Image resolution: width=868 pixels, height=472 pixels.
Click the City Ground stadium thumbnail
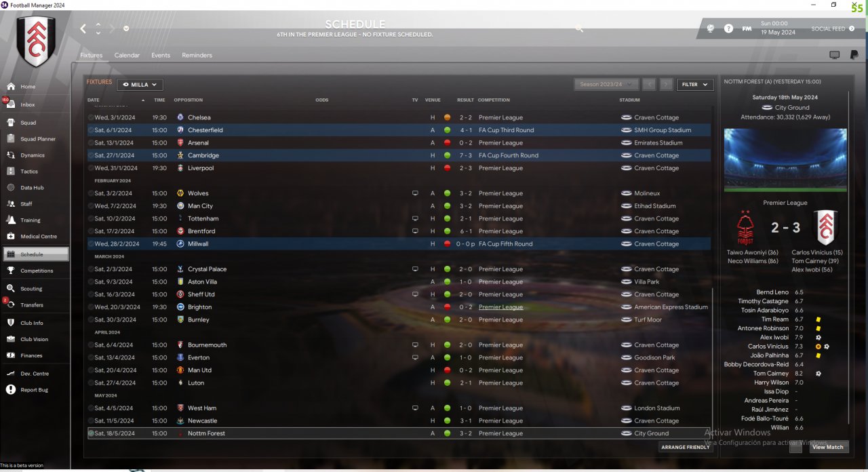point(785,160)
